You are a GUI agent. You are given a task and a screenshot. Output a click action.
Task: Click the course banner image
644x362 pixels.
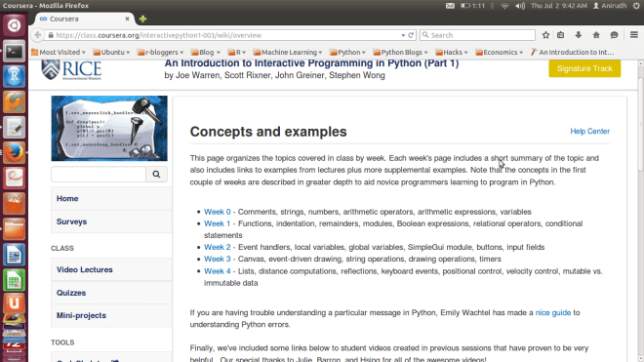coord(109,128)
